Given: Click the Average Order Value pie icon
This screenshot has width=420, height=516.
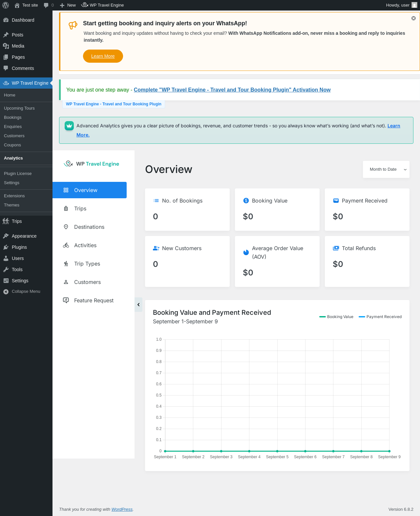Looking at the screenshot, I should pyautogui.click(x=246, y=252).
